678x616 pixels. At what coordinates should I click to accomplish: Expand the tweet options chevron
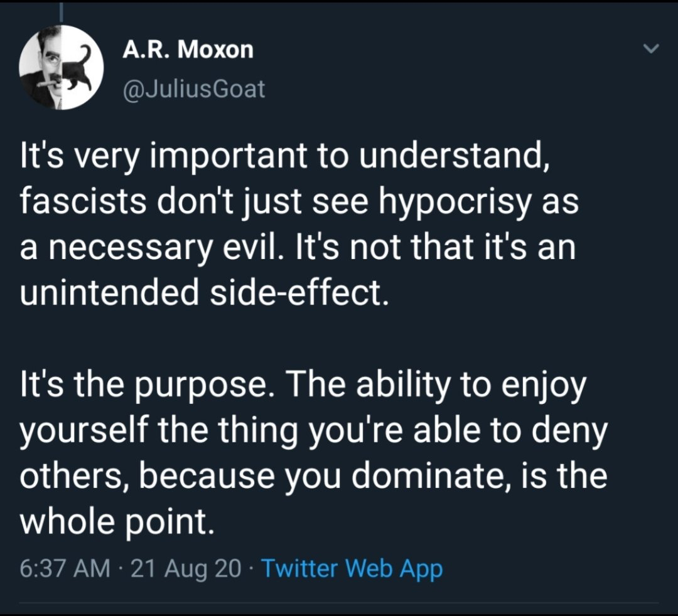[652, 50]
